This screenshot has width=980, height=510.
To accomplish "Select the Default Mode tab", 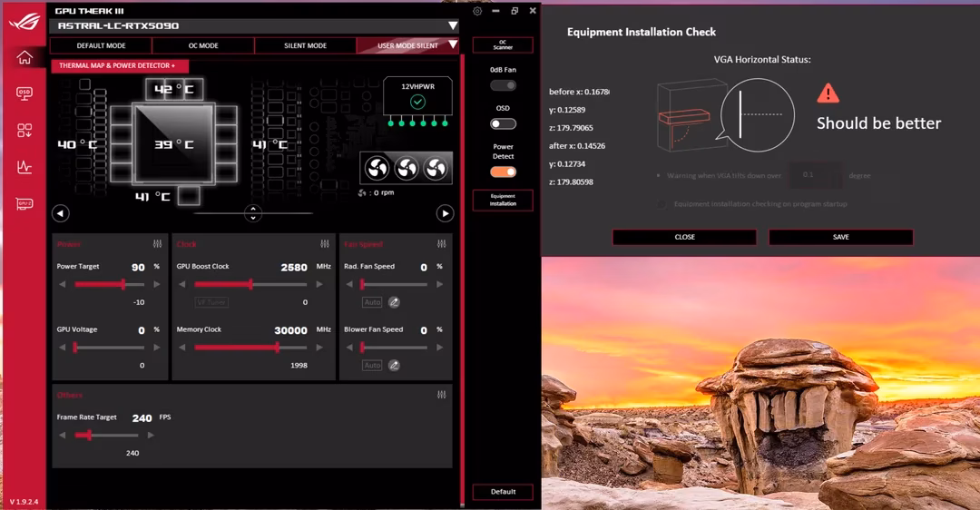I will (x=102, y=45).
